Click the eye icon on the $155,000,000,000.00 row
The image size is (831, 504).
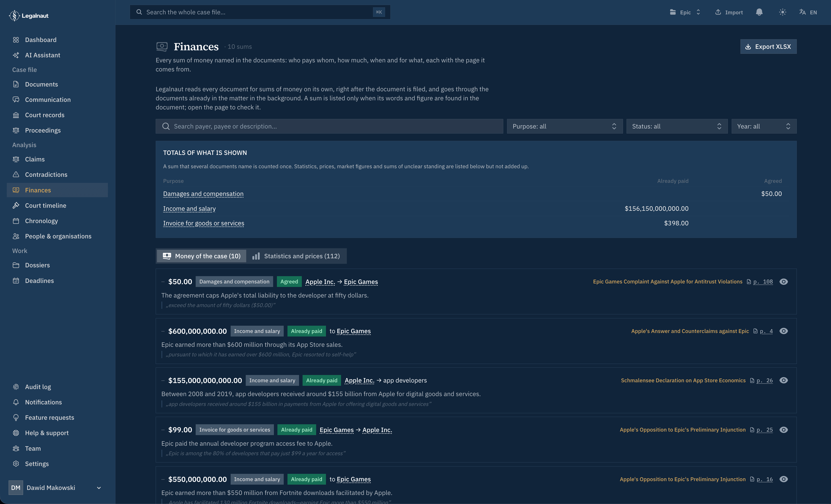pos(783,380)
